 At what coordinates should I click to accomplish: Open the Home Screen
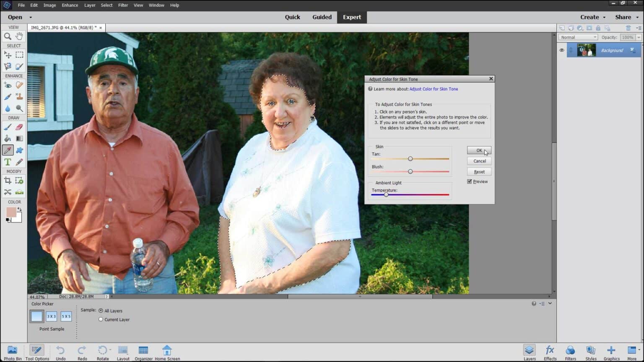point(167,352)
